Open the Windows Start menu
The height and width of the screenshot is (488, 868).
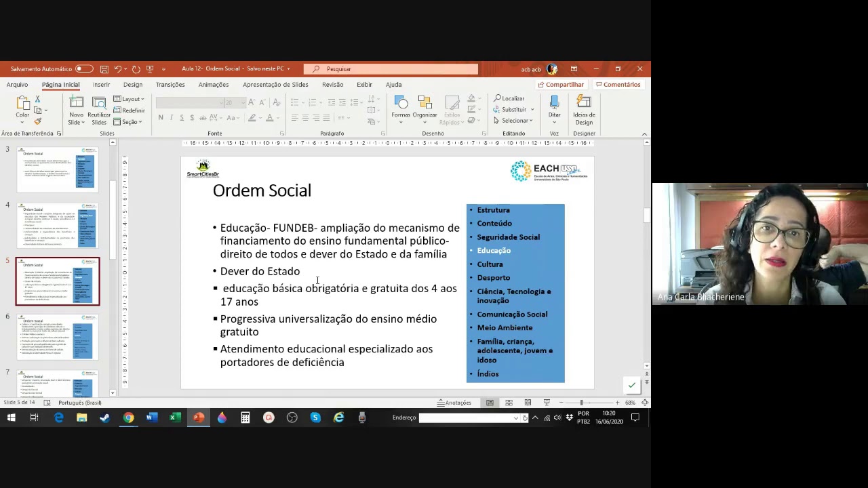pyautogui.click(x=11, y=418)
